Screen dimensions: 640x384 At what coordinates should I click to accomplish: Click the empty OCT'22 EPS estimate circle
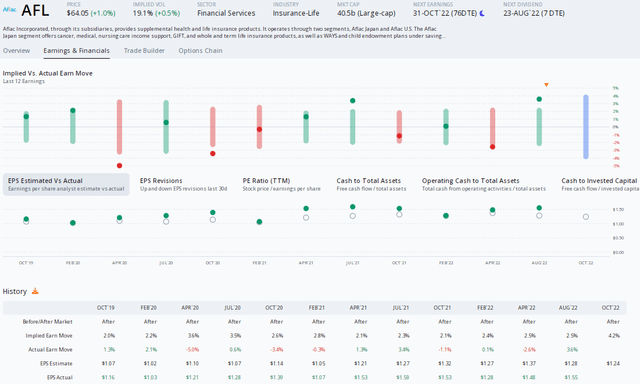point(586,217)
